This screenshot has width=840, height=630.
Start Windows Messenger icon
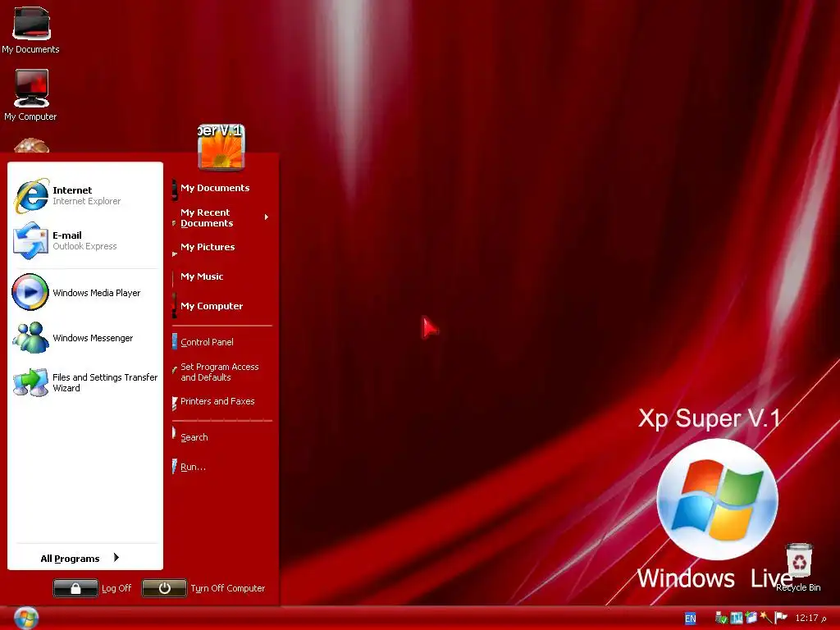pos(30,337)
